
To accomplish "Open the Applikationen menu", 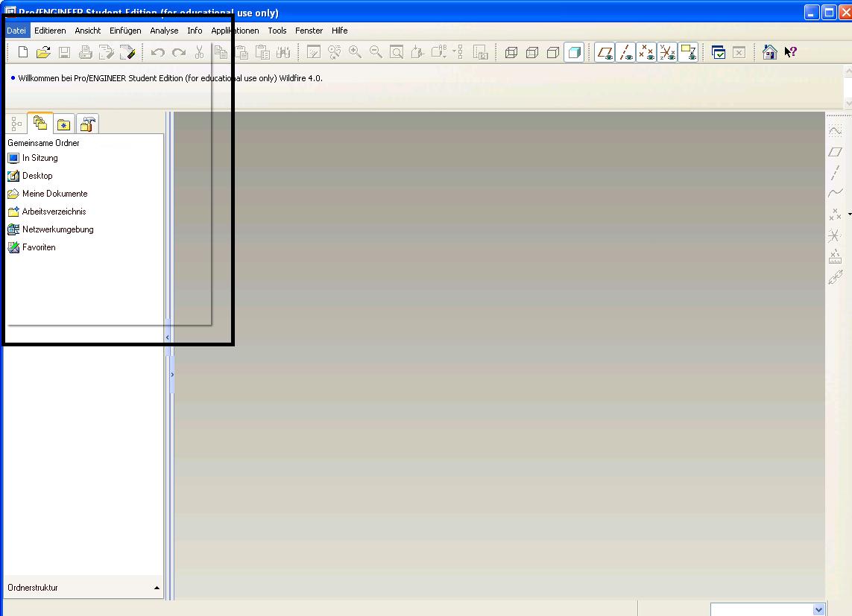I will [x=235, y=31].
